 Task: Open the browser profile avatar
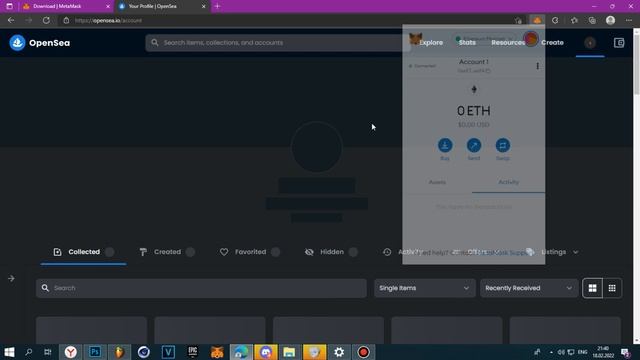coord(610,20)
